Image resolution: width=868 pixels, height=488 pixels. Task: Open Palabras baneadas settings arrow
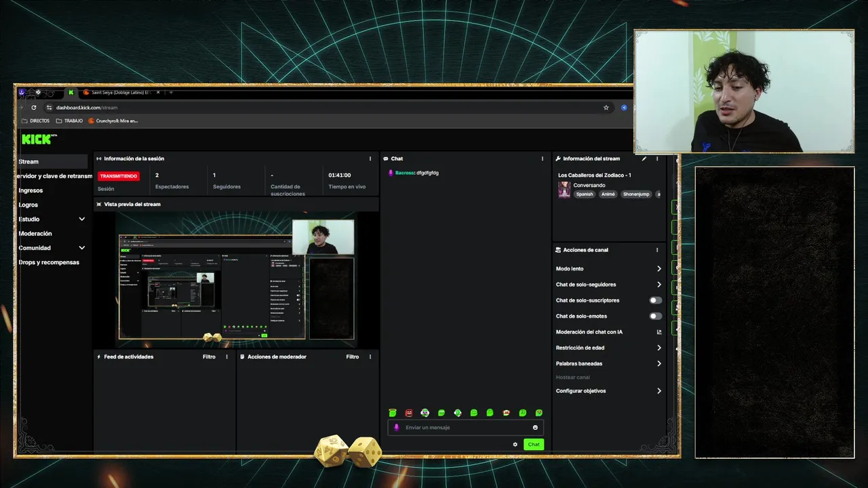(659, 364)
